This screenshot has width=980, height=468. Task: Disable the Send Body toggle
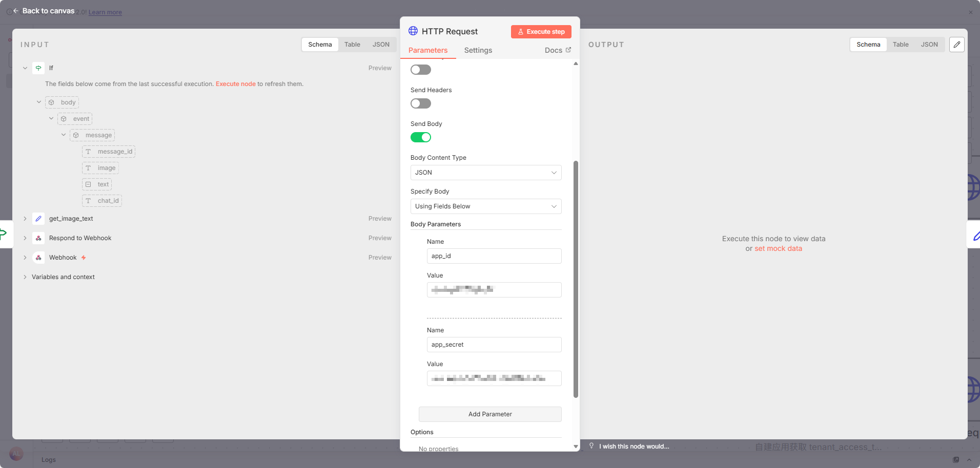point(420,137)
